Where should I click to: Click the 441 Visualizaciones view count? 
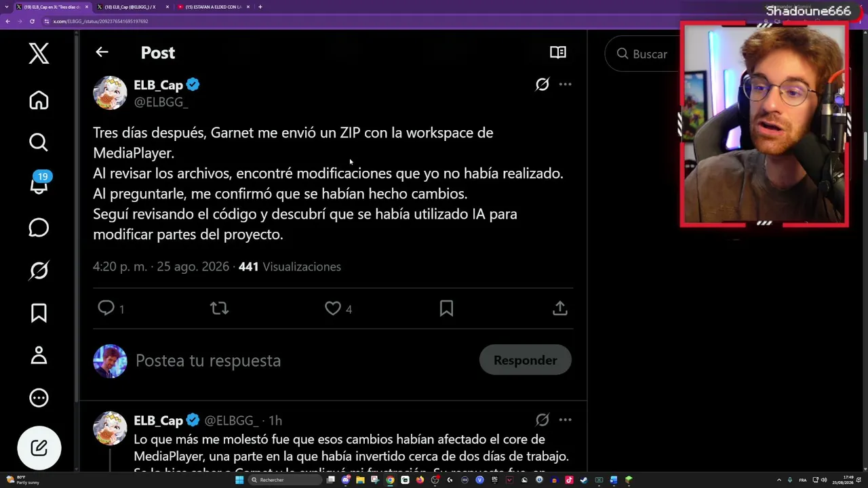[290, 267]
